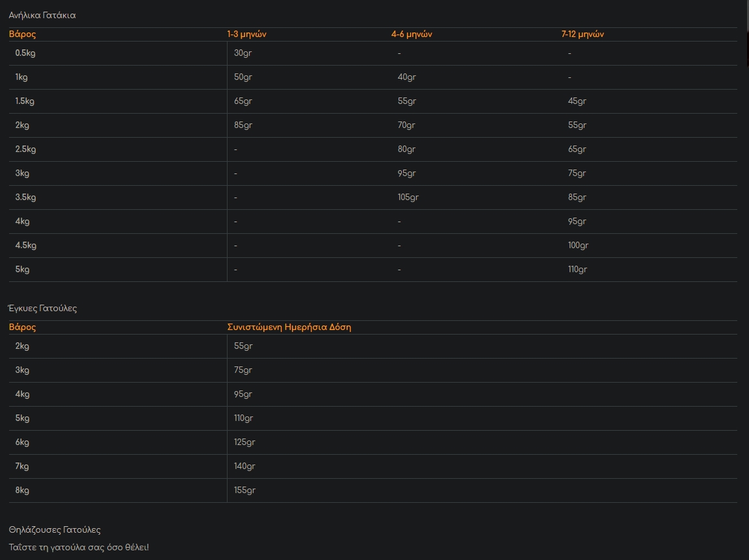Click the 'Έγκυες Γατούλες' section heading
The width and height of the screenshot is (749, 560).
42,309
